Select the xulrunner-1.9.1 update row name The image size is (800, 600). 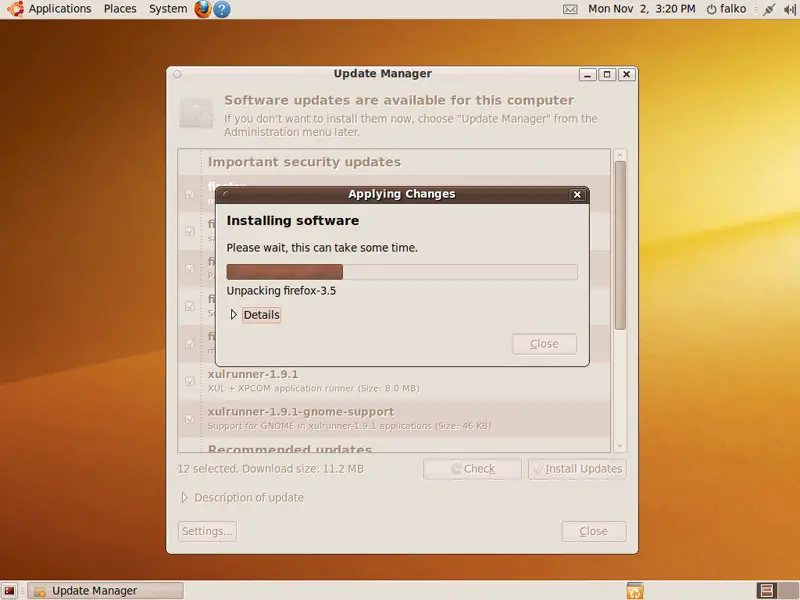pyautogui.click(x=253, y=374)
